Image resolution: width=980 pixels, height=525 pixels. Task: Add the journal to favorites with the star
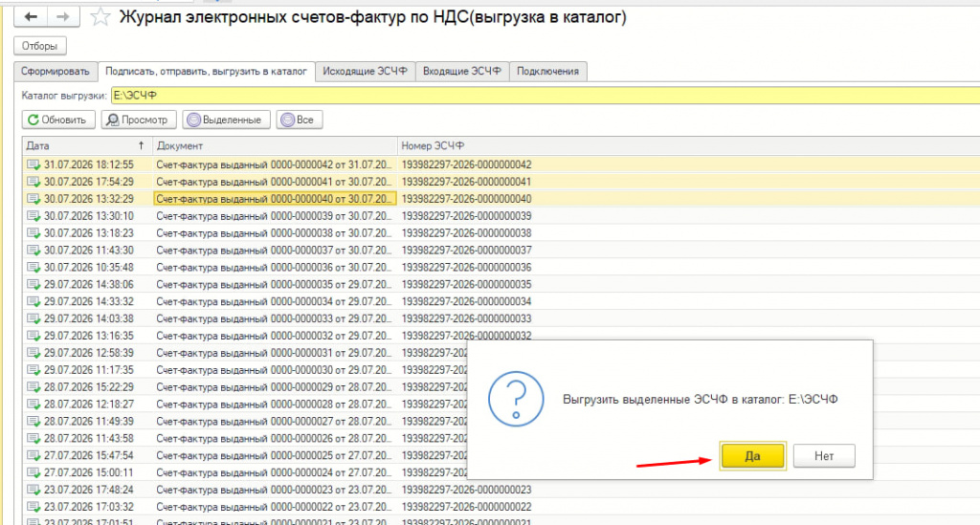[100, 17]
